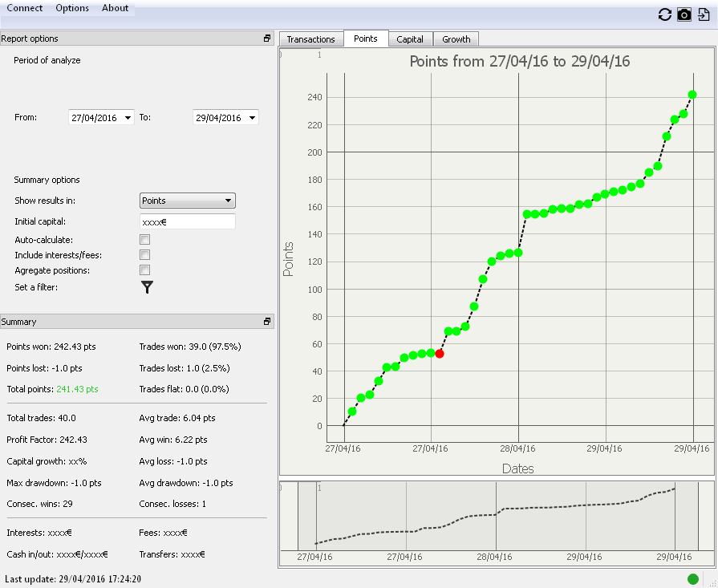Switch to the Capital tab
The width and height of the screenshot is (718, 588).
[410, 39]
